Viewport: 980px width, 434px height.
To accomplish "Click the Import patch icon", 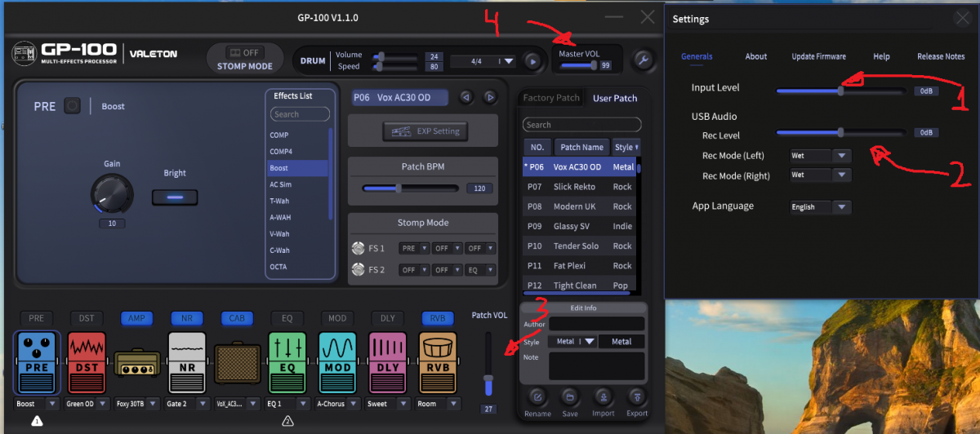I will (604, 397).
